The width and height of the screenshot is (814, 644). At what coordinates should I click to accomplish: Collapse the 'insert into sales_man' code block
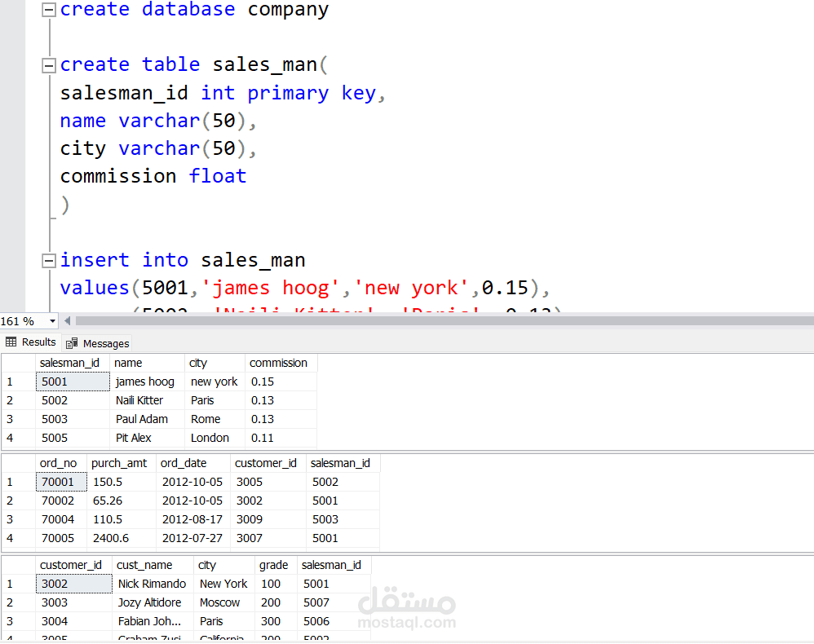pos(49,261)
